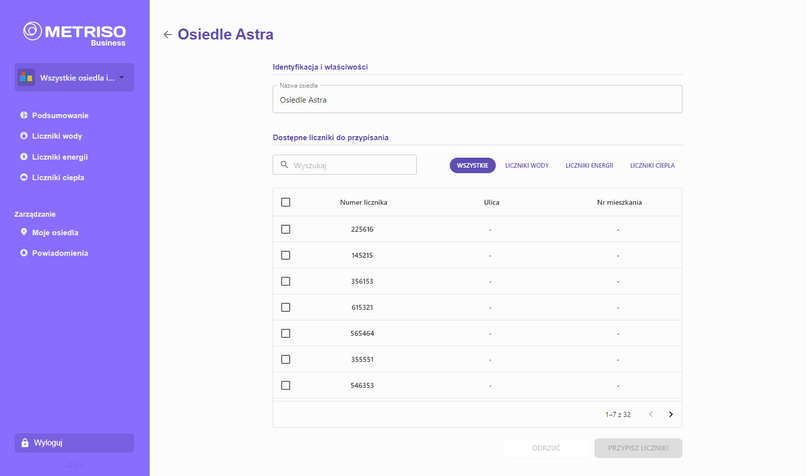Go to next page of meters
This screenshot has height=476, width=807.
tap(671, 414)
